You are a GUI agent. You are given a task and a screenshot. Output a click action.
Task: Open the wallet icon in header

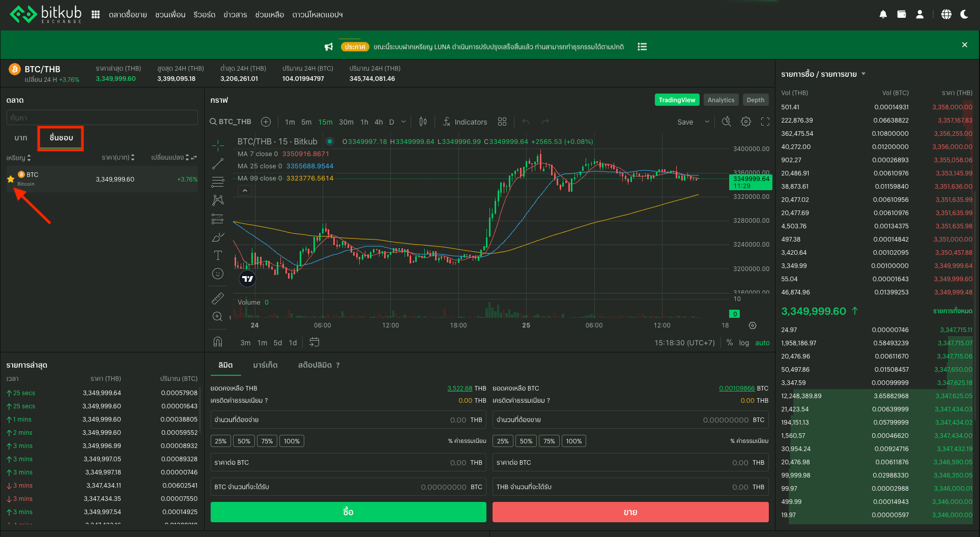[902, 15]
